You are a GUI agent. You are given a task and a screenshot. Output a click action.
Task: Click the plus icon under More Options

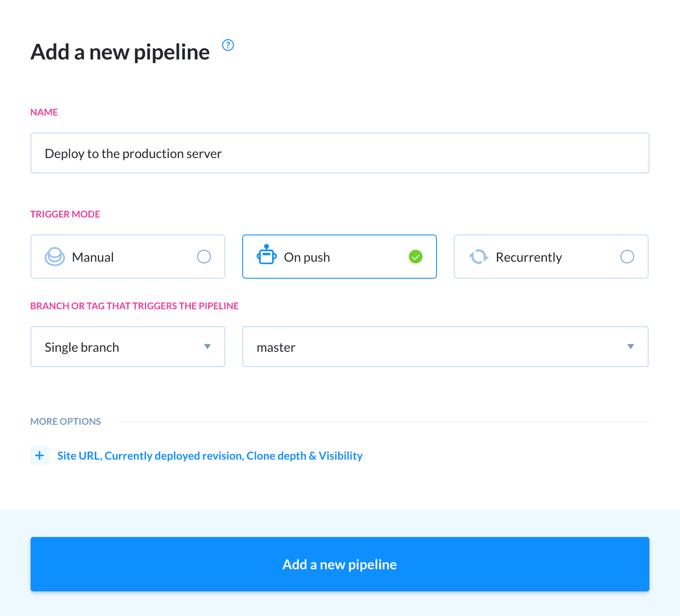click(x=40, y=455)
